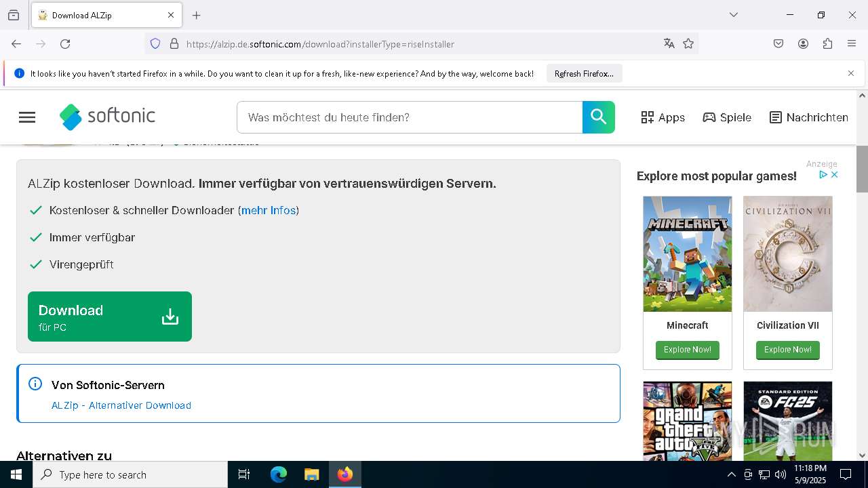This screenshot has height=488, width=868.
Task: Open the Civilization VII game thumbnail
Action: point(788,254)
